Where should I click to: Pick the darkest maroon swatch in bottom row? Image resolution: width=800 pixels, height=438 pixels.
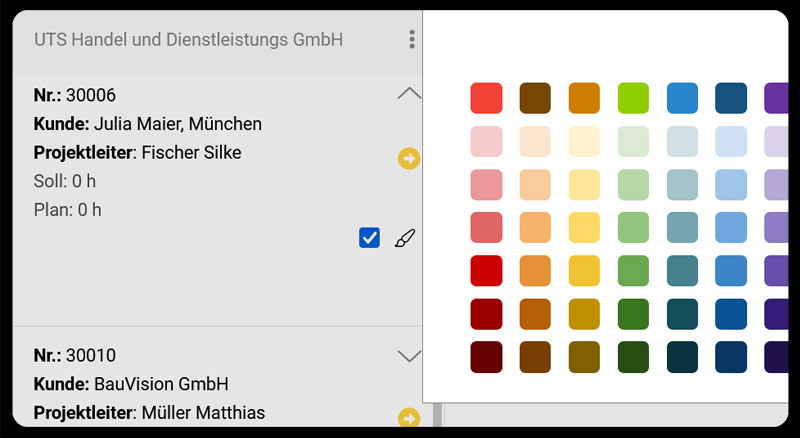[x=486, y=357]
